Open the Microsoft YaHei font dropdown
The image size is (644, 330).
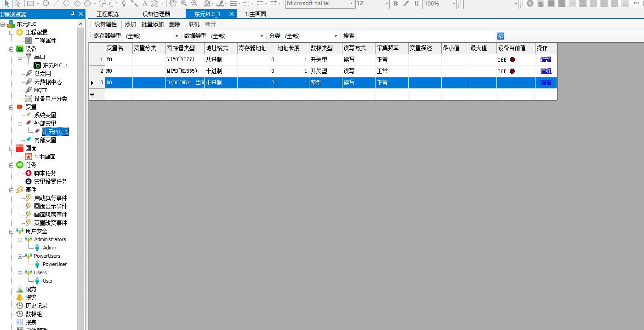tap(351, 3)
